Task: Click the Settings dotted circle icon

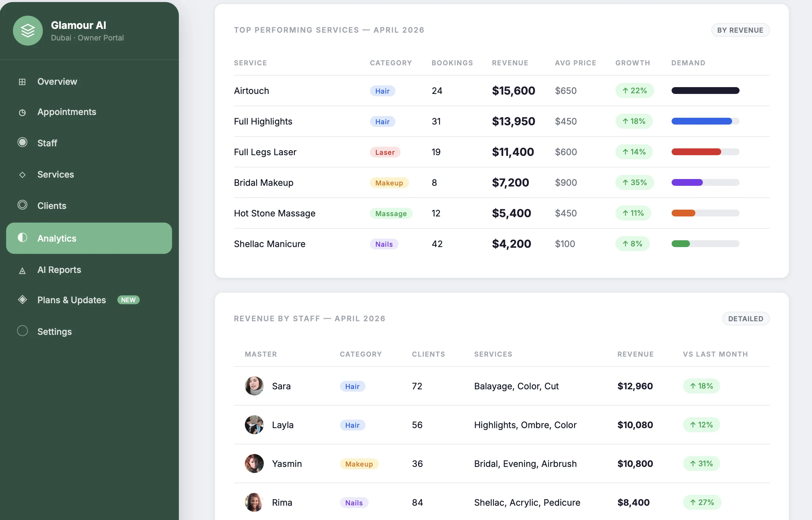Action: point(22,331)
